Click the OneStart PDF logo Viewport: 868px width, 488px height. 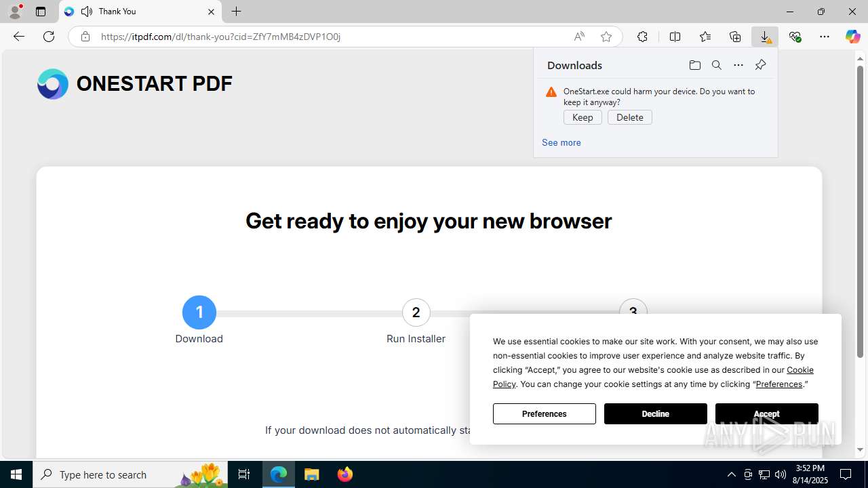(x=134, y=84)
